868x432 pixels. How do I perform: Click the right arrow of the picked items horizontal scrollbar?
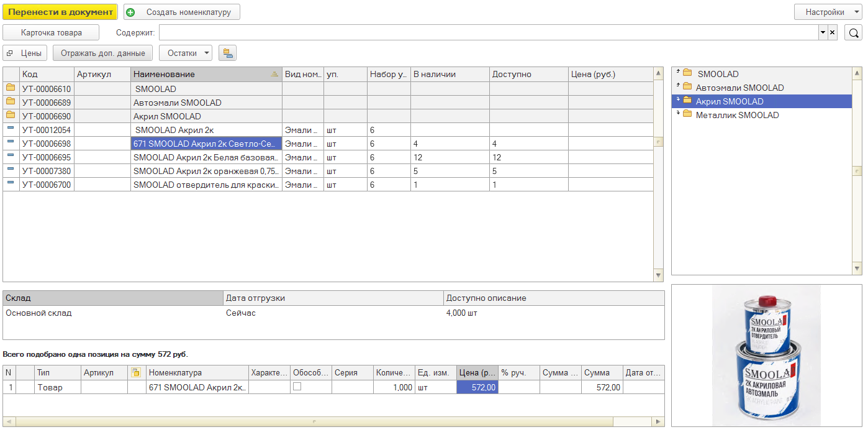coord(659,421)
